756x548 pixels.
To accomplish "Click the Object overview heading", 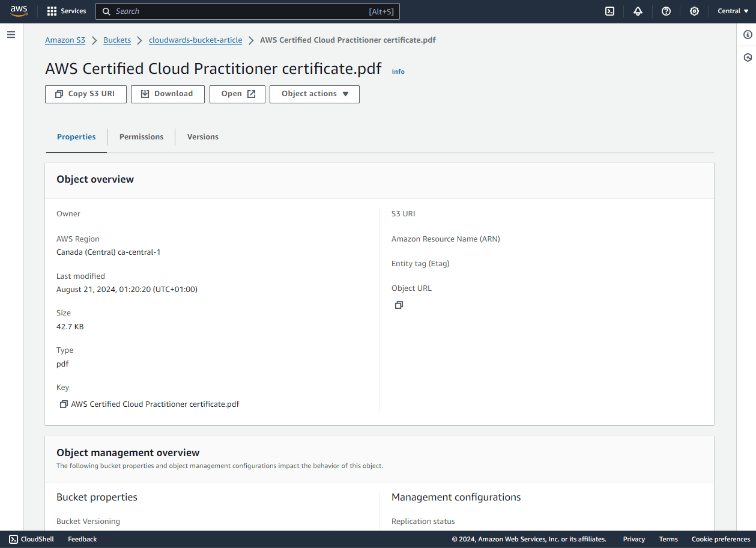I will pos(95,180).
